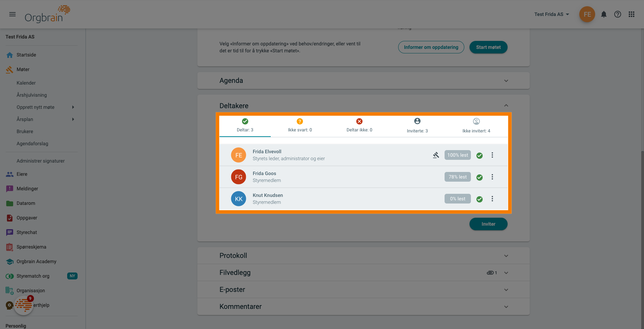
Task: Click the 78% lest badge
Action: pyautogui.click(x=457, y=177)
